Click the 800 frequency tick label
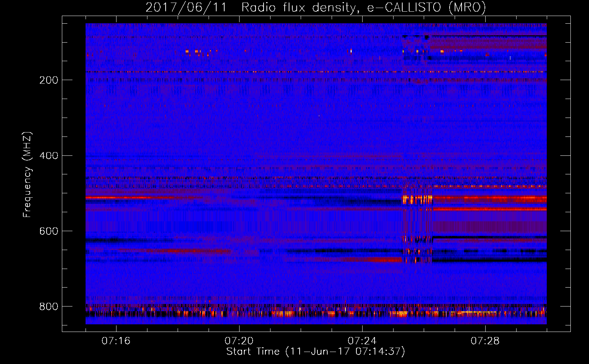 pos(49,306)
